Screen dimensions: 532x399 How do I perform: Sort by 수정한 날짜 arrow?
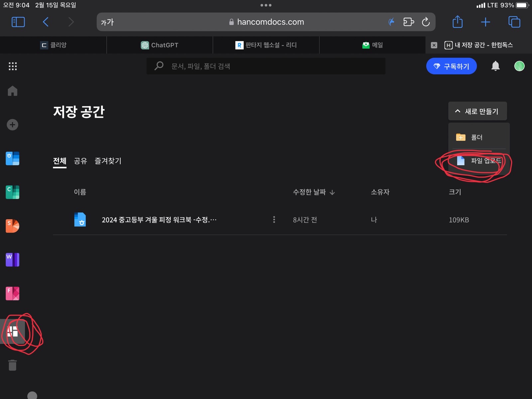pos(332,192)
